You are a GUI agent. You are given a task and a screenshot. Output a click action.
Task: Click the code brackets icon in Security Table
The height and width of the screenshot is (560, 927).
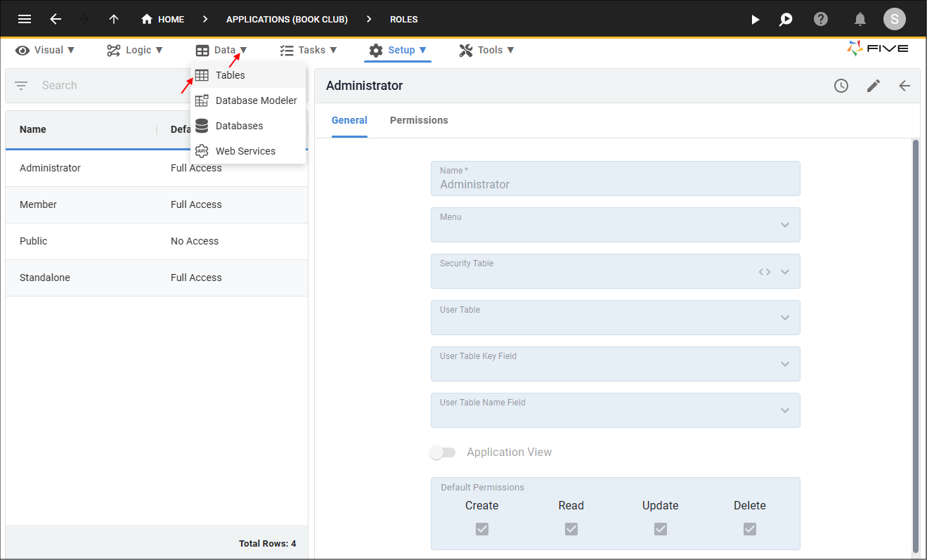point(765,272)
